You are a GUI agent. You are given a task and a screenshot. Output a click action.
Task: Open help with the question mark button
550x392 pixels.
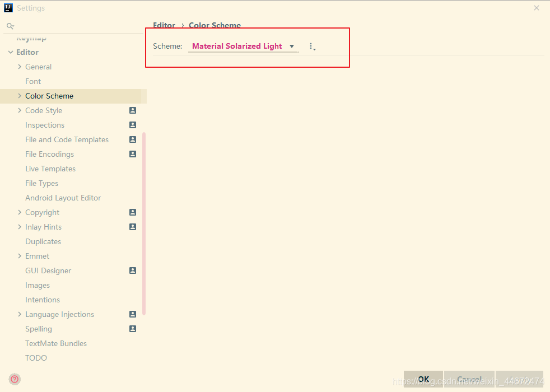[x=15, y=379]
